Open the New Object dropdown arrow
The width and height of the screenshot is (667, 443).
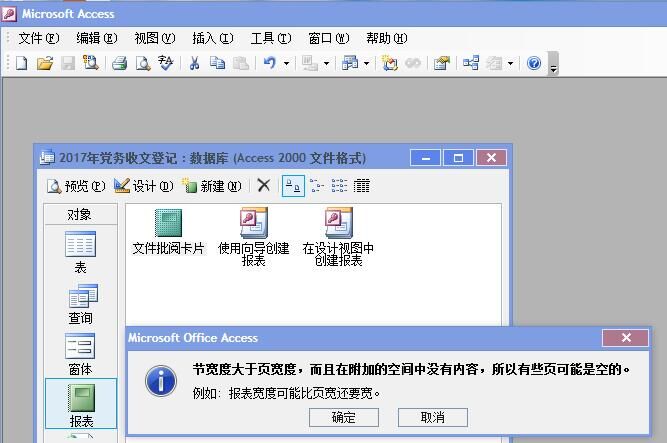pos(510,64)
